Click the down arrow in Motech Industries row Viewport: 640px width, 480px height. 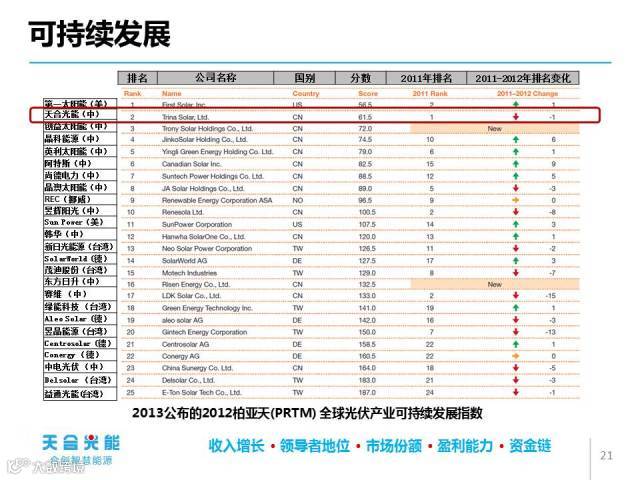click(516, 273)
